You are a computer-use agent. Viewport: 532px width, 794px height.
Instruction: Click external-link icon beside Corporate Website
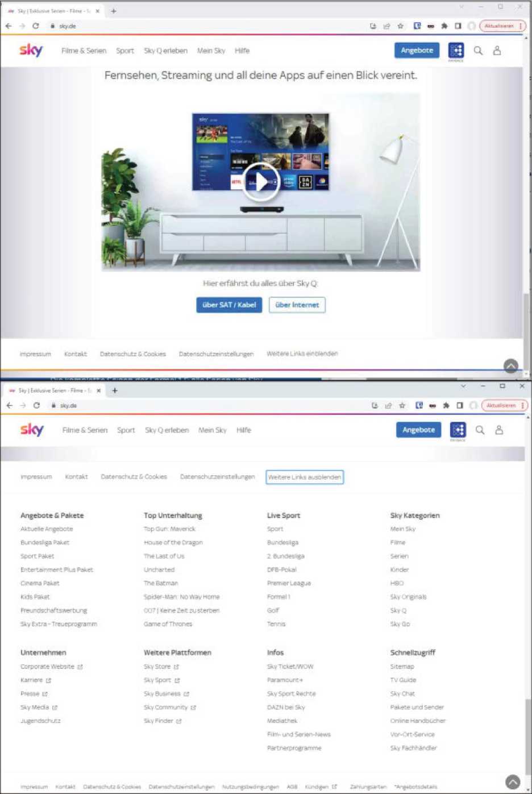click(80, 667)
